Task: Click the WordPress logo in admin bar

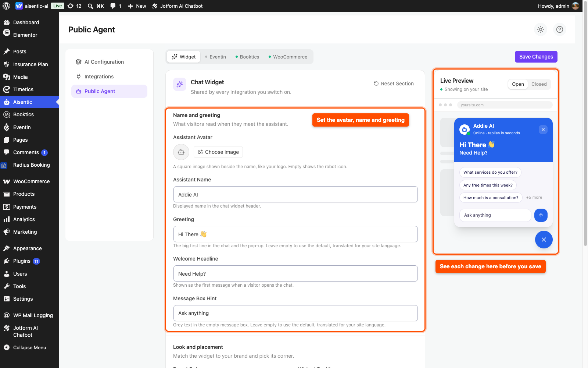Action: coord(6,6)
